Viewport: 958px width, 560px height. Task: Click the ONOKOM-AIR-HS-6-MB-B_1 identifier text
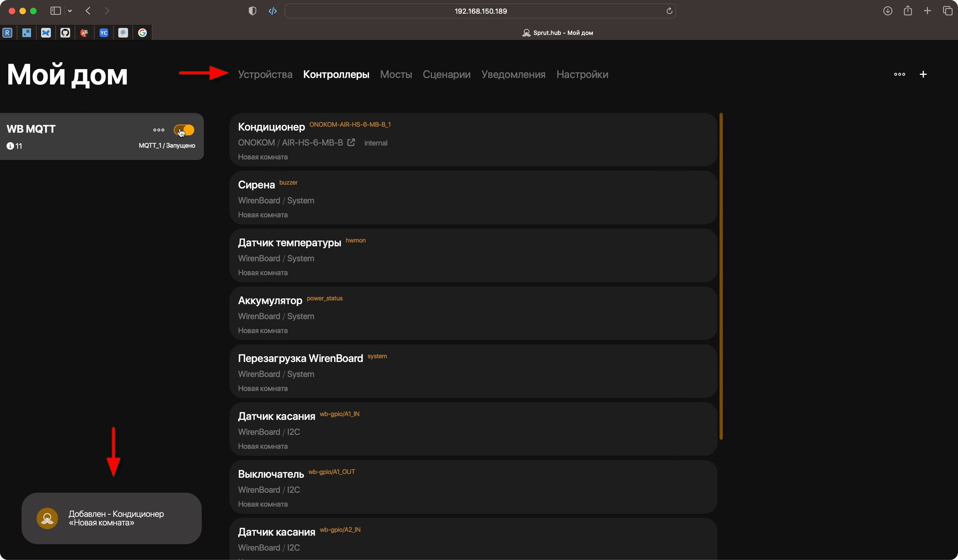[350, 124]
